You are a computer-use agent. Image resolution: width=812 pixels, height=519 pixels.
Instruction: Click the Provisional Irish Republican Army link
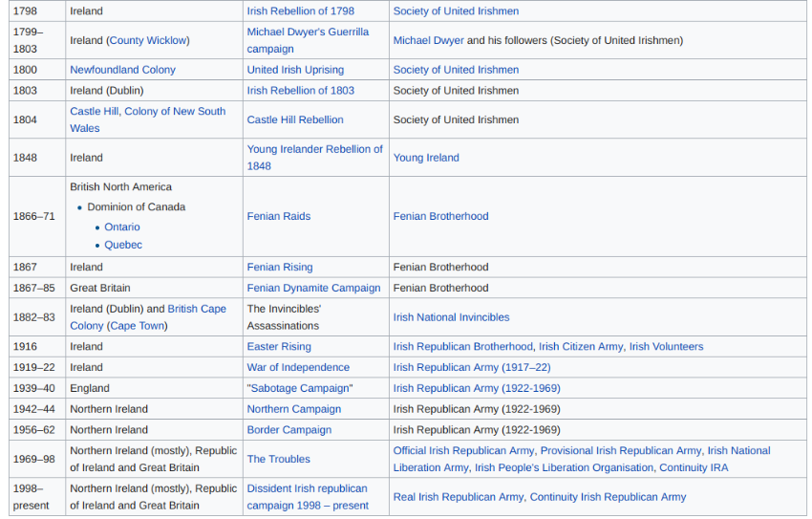pos(620,450)
